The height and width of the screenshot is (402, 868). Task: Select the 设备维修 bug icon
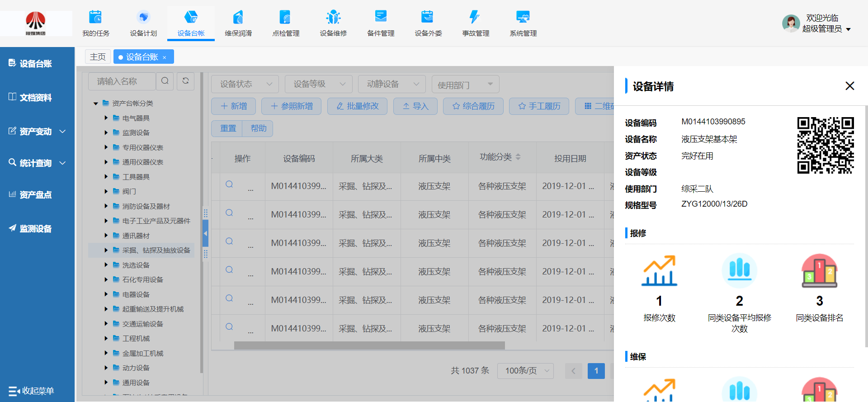(x=333, y=18)
